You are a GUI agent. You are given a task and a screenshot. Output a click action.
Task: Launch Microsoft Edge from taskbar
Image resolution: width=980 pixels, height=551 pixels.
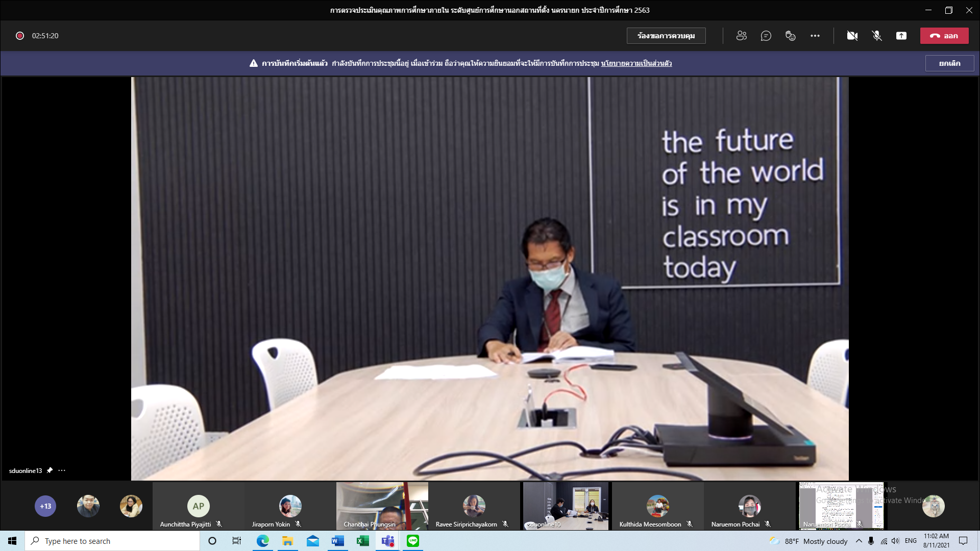tap(262, 541)
